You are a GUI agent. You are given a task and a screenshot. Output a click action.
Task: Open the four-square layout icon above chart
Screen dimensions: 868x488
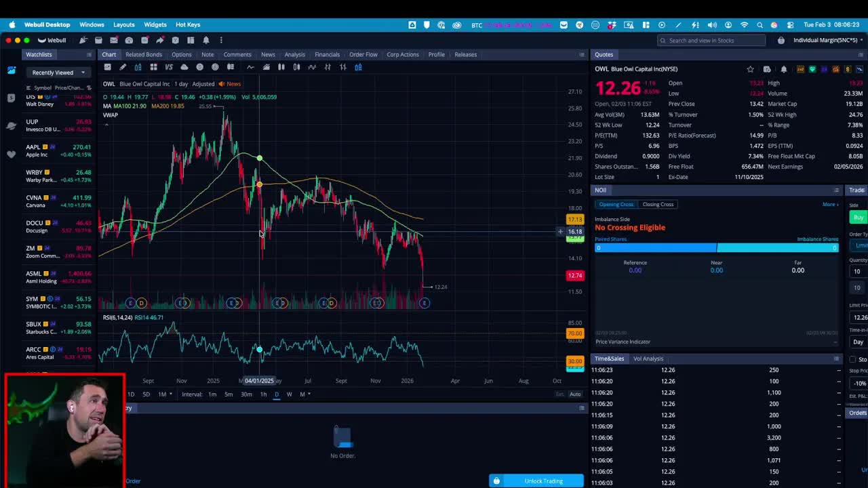(154, 67)
